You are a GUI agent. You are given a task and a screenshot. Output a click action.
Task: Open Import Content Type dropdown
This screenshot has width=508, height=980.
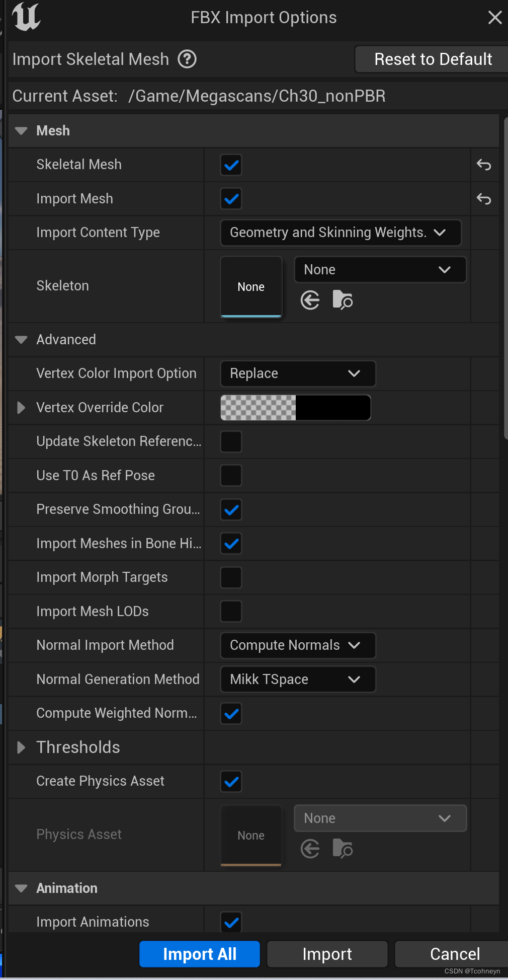tap(341, 233)
